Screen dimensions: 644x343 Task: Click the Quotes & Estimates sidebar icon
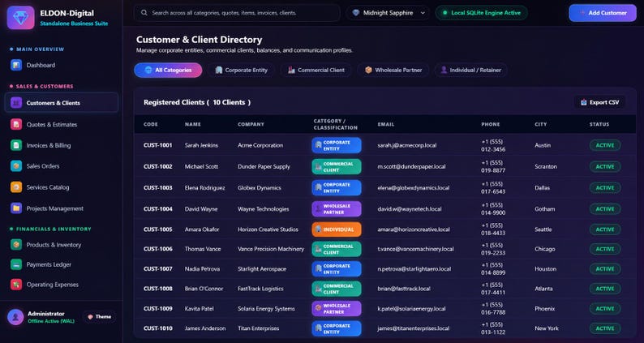coord(16,124)
